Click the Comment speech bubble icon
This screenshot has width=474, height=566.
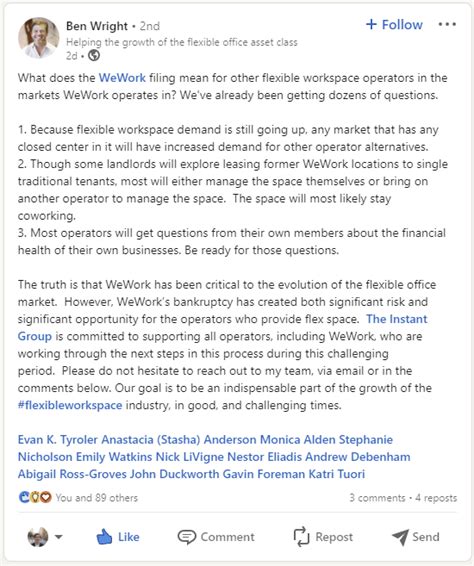187,537
